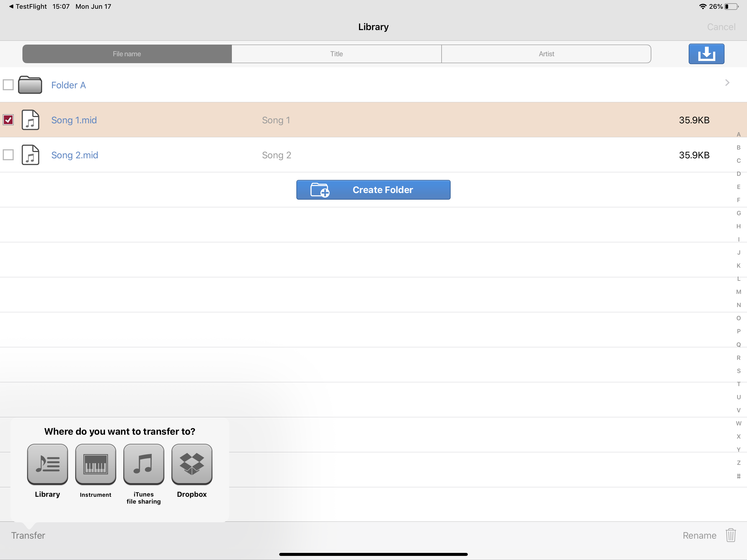Tap the Rename button
This screenshot has height=560, width=747.
click(x=699, y=535)
